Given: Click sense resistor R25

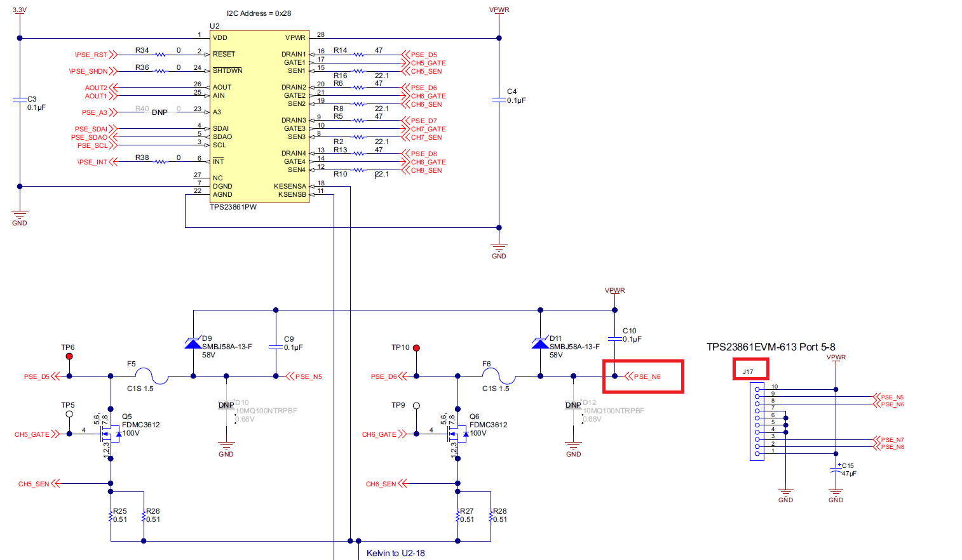Looking at the screenshot, I should (x=111, y=517).
